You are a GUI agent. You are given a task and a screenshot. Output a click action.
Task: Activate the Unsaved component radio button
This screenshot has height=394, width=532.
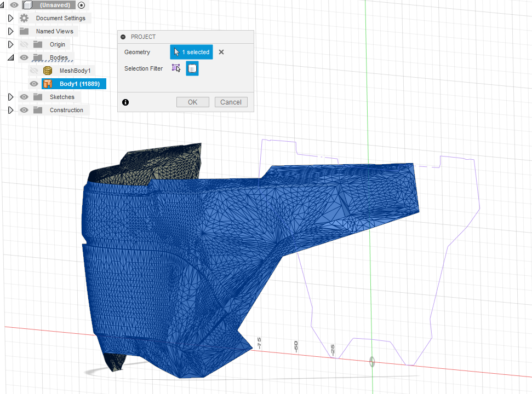(82, 5)
